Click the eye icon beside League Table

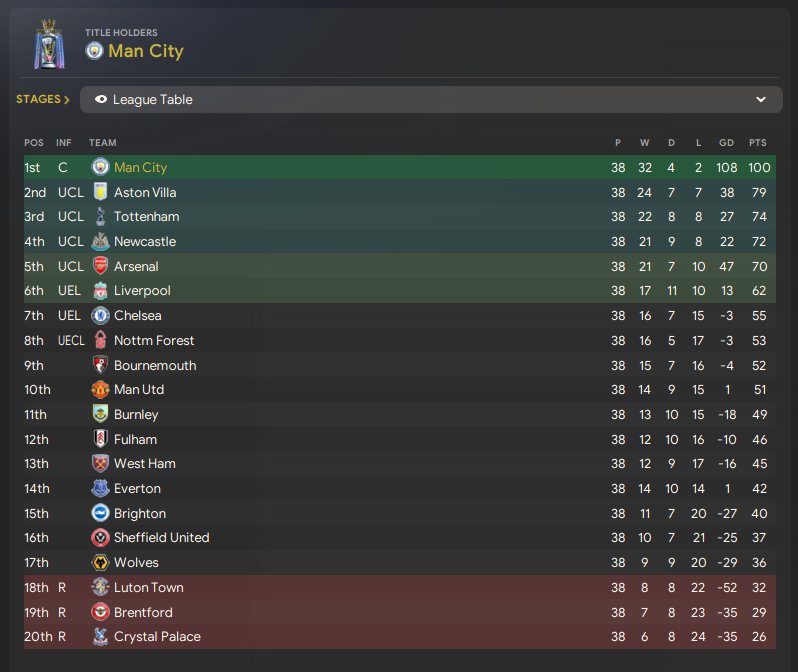(101, 100)
